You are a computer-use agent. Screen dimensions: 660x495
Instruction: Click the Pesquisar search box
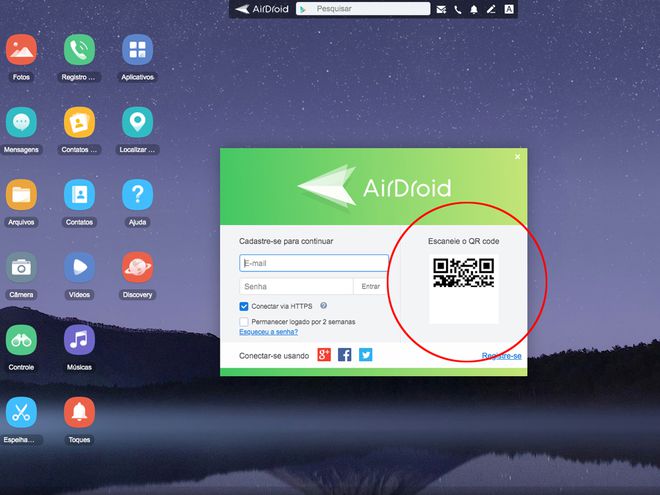coord(363,8)
